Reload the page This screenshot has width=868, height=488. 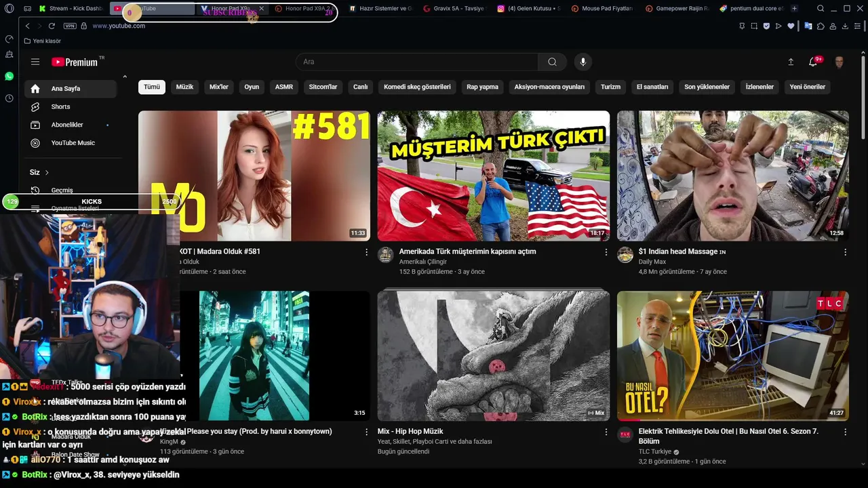pos(52,26)
